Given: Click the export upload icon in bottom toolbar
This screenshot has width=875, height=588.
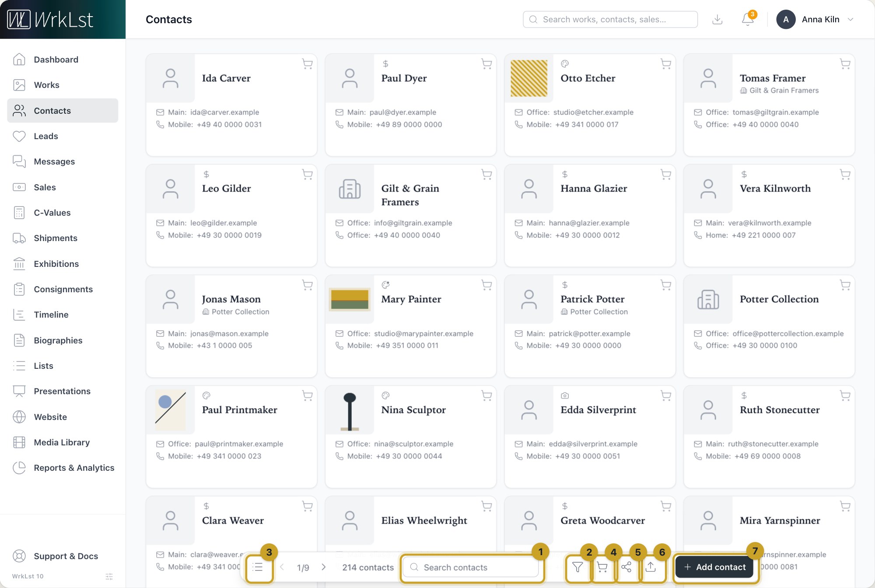Looking at the screenshot, I should [651, 567].
